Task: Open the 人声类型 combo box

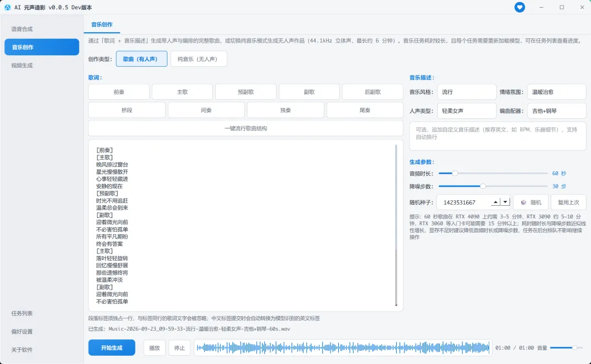Action: click(x=467, y=111)
